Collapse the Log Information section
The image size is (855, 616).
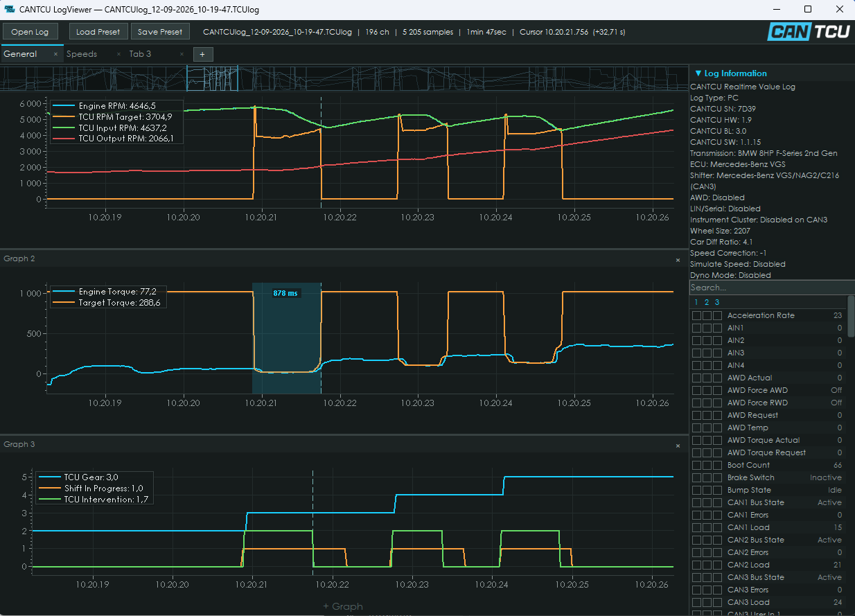click(x=731, y=73)
